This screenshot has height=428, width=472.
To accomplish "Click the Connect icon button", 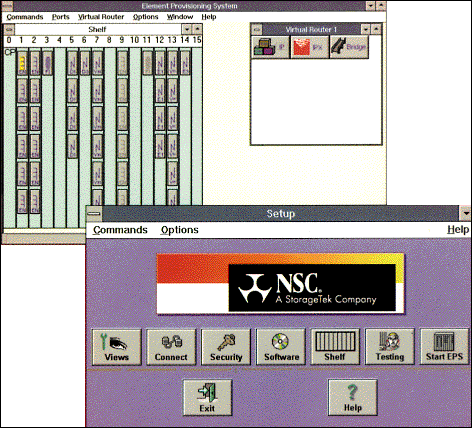I will (171, 347).
